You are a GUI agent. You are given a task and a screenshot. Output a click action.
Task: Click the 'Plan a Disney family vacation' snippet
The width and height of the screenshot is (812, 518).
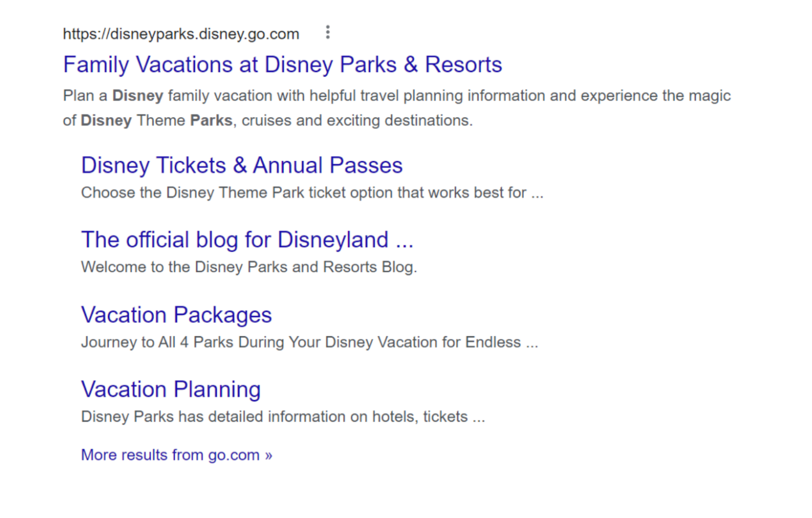[397, 108]
